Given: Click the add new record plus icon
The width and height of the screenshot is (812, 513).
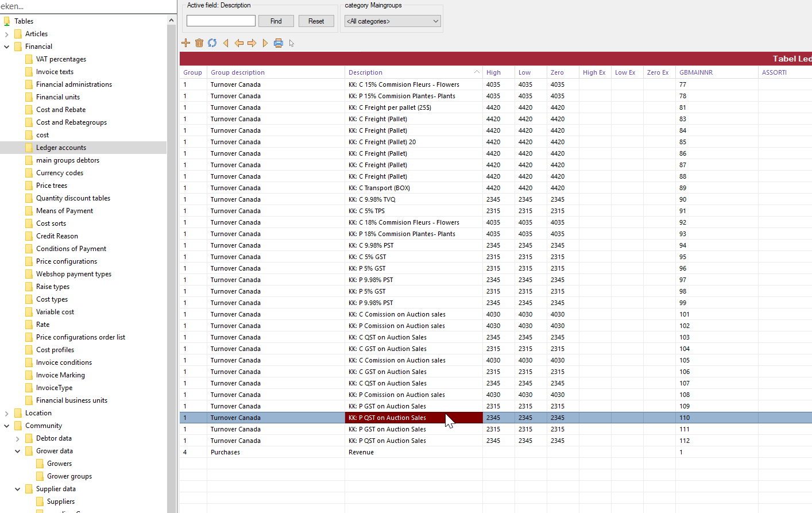Looking at the screenshot, I should pyautogui.click(x=185, y=43).
